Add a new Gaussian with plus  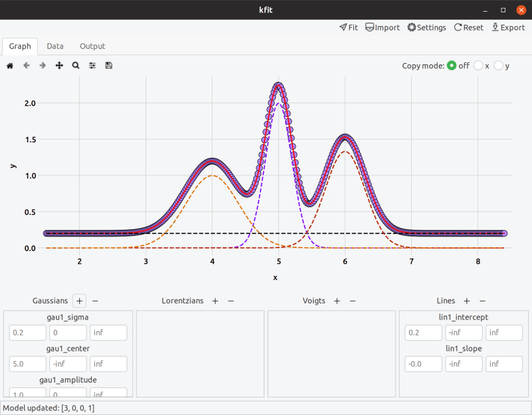pos(79,301)
